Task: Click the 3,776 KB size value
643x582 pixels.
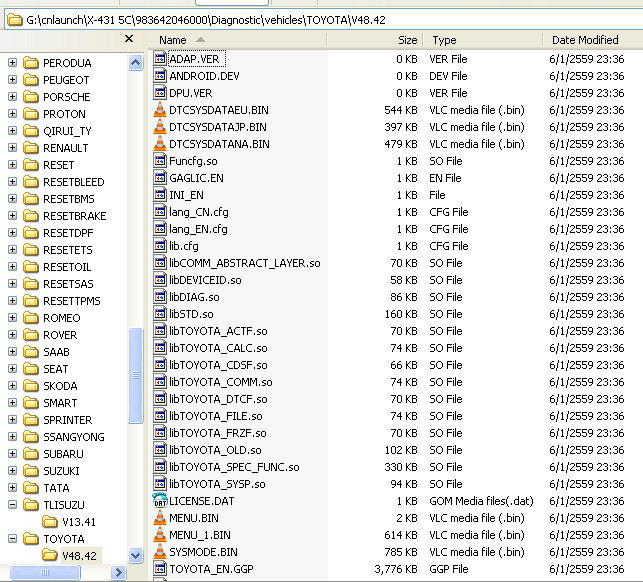Action: 396,569
